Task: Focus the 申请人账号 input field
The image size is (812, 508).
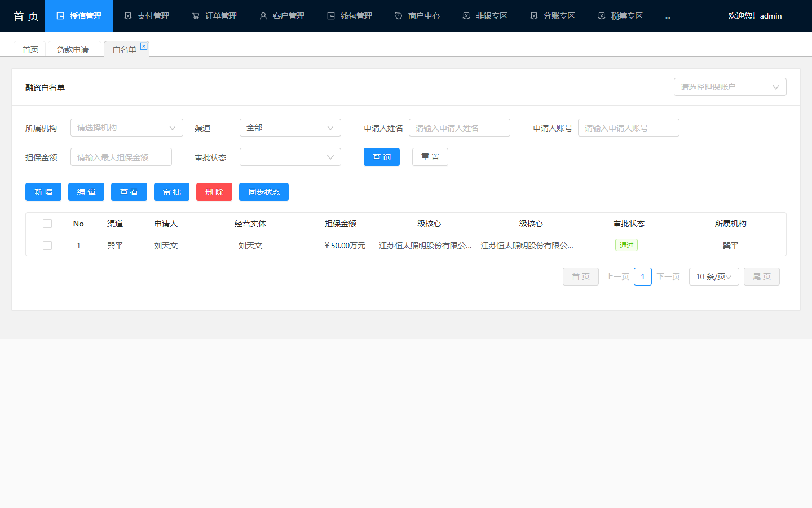Action: click(629, 128)
